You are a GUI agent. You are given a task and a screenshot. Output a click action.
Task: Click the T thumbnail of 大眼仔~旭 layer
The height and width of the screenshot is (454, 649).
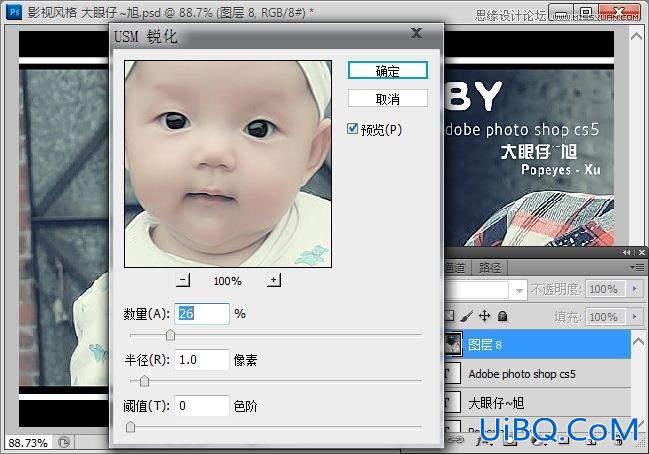pos(452,402)
